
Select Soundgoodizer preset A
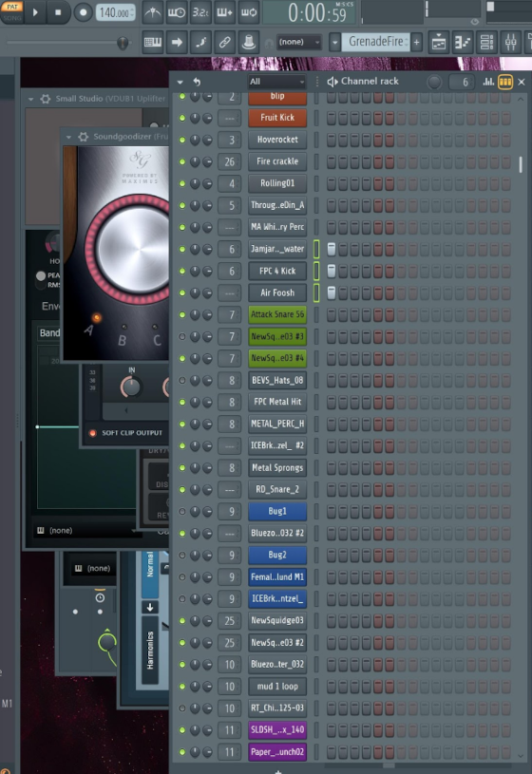(96, 318)
